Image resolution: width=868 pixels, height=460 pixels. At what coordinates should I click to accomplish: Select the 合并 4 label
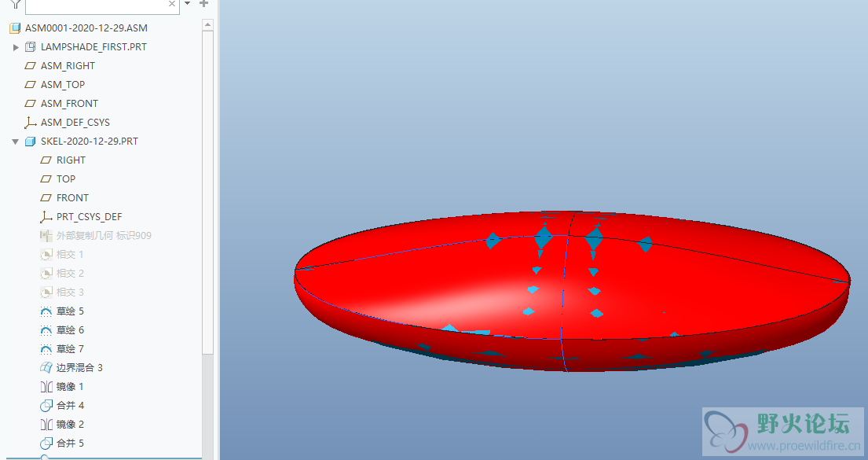click(x=70, y=405)
